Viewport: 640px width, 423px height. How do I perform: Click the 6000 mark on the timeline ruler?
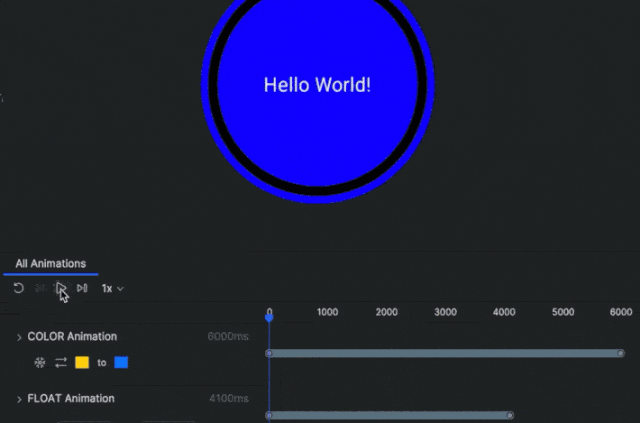point(621,312)
